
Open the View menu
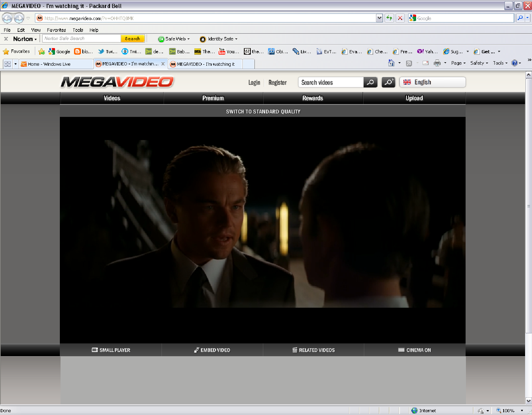[x=36, y=30]
